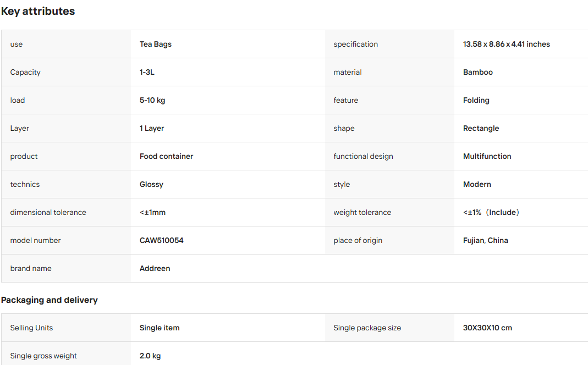The image size is (588, 365).
Task: Click the Folding feature value
Action: click(476, 101)
